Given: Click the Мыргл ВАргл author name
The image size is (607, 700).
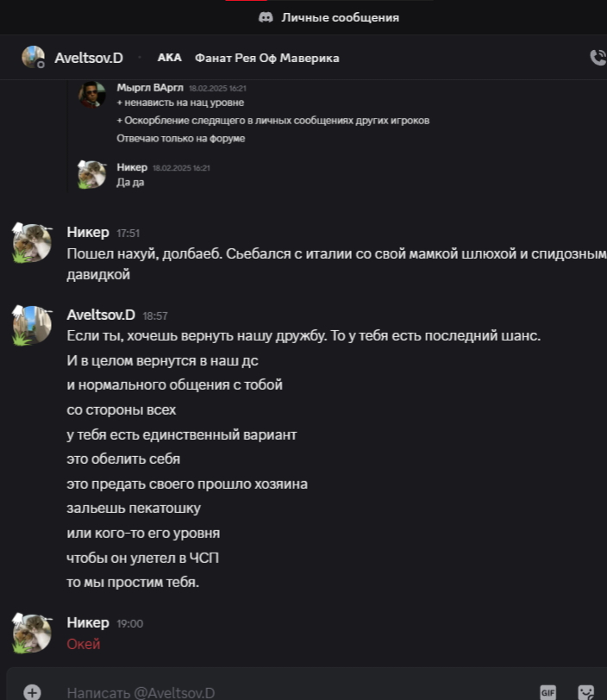Looking at the screenshot, I should (x=150, y=88).
